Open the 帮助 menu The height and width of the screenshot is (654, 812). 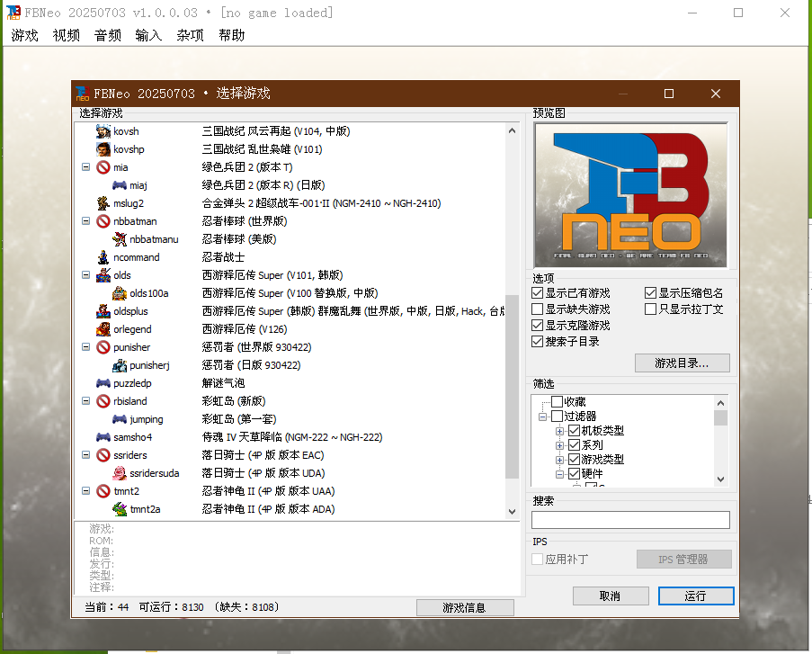(231, 35)
